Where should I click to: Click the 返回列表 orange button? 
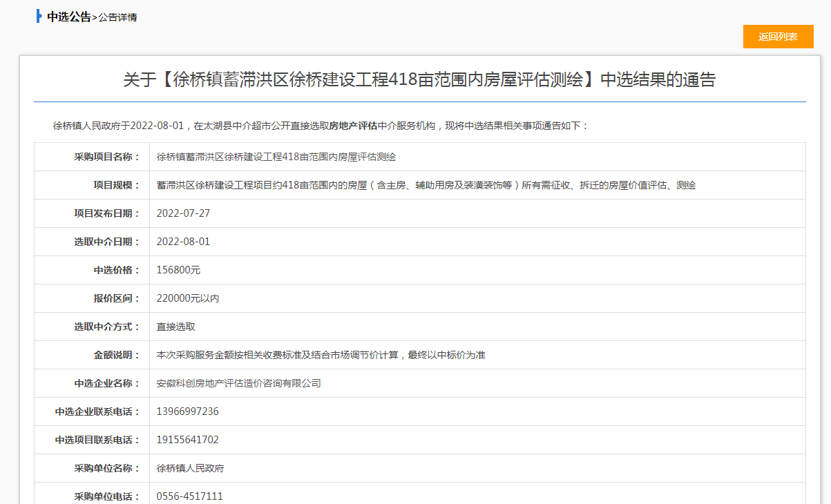pyautogui.click(x=778, y=37)
